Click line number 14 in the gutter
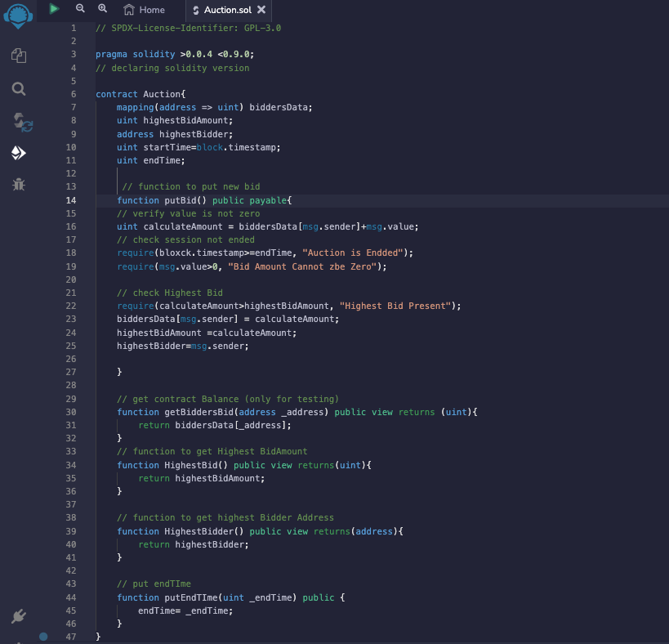 point(71,200)
